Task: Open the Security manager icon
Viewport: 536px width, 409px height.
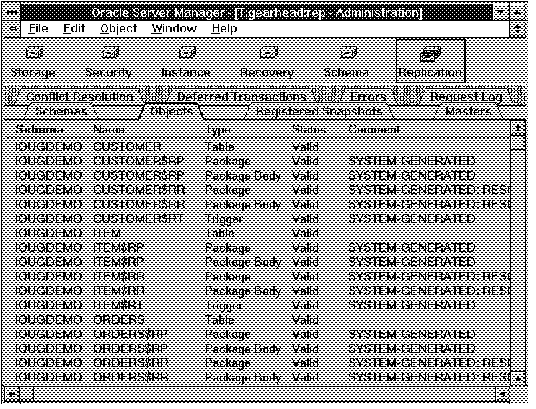Action: (x=109, y=62)
